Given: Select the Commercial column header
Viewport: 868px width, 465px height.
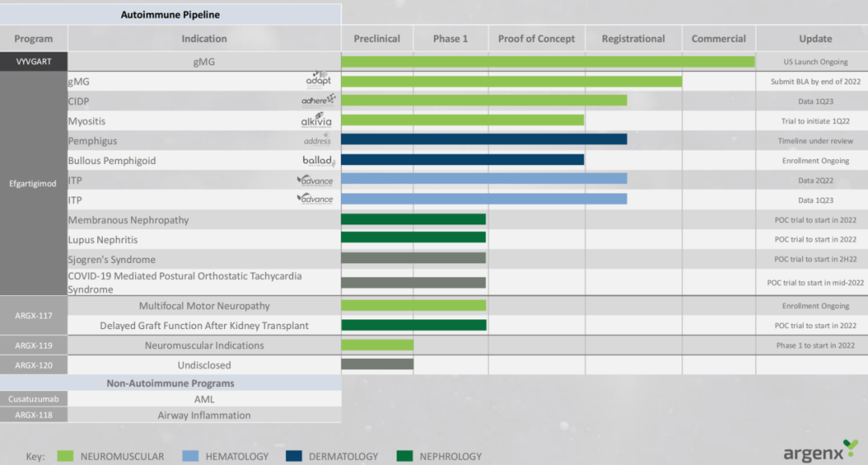Looking at the screenshot, I should click(719, 39).
